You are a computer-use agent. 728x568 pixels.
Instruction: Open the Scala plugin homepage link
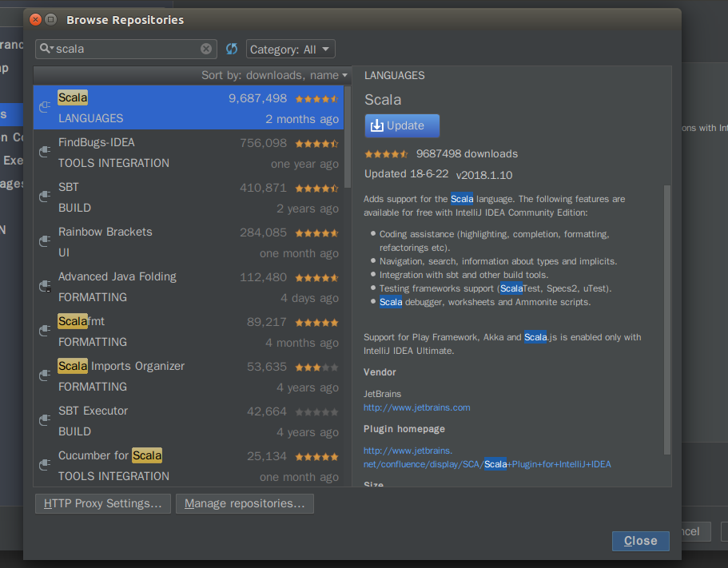pos(487,458)
